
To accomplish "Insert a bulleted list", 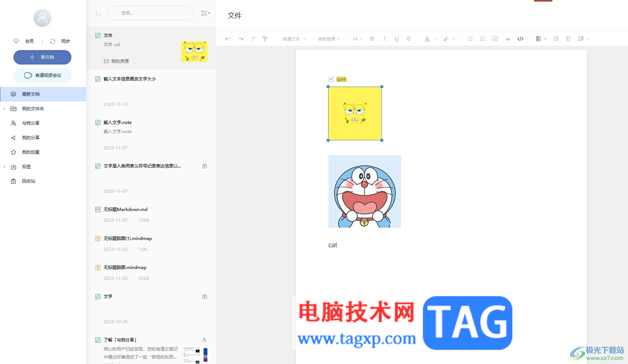I will pos(470,39).
